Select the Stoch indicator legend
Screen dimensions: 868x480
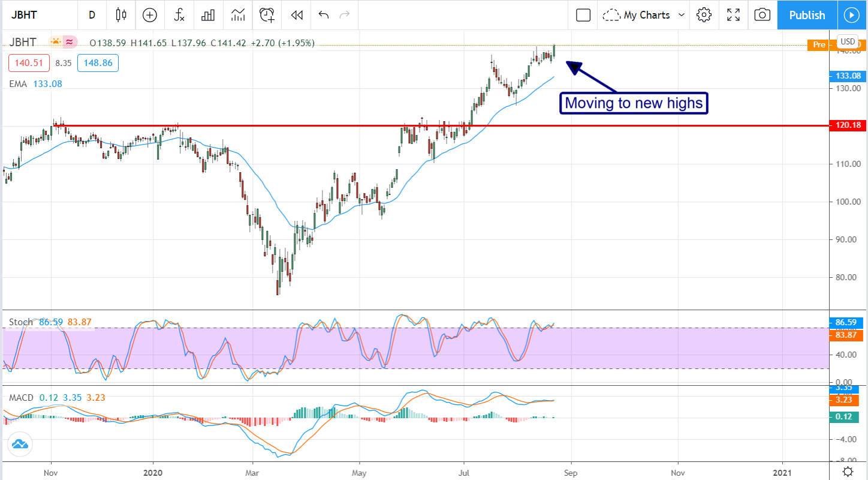21,322
